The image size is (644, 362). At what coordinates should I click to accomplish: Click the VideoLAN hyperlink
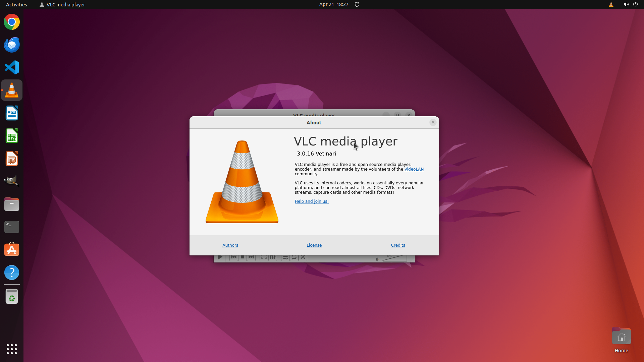pos(414,169)
